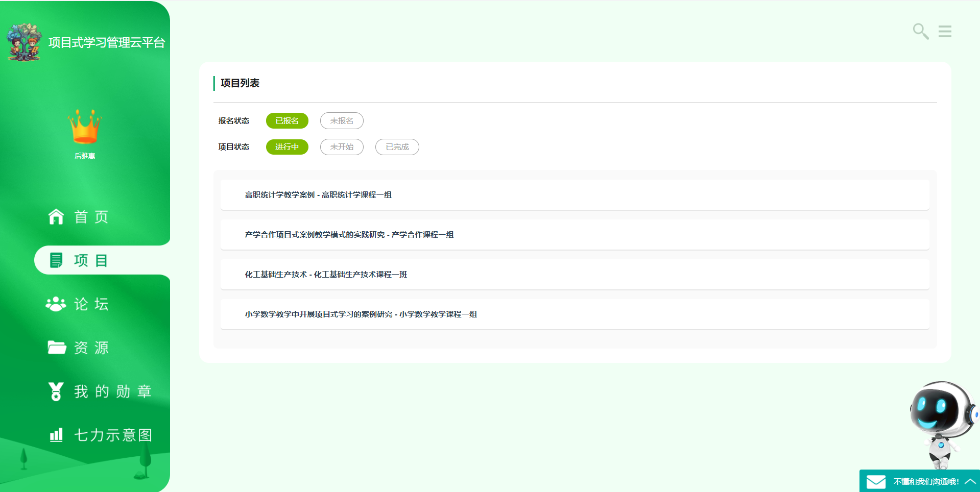Click the crown user avatar
Image resolution: width=980 pixels, height=492 pixels.
85,127
